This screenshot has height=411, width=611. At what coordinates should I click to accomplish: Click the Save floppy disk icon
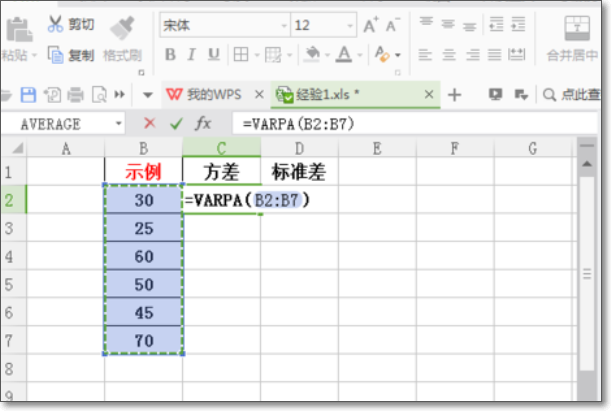[x=28, y=95]
